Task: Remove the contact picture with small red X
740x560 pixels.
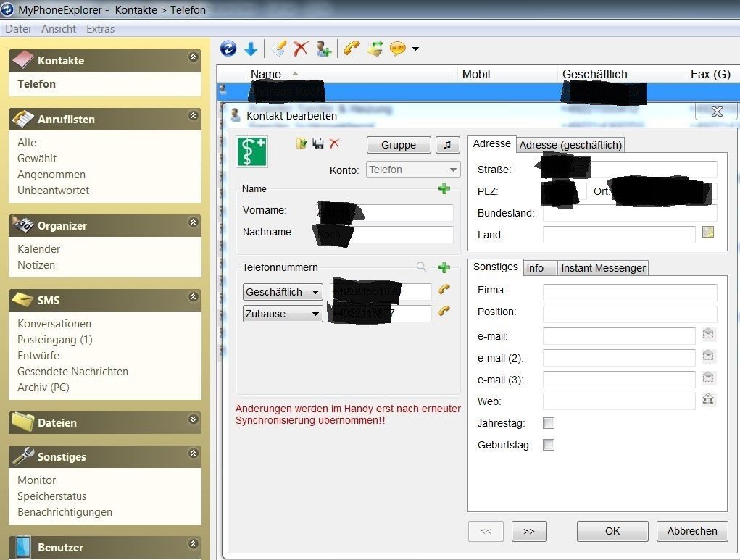Action: point(334,143)
